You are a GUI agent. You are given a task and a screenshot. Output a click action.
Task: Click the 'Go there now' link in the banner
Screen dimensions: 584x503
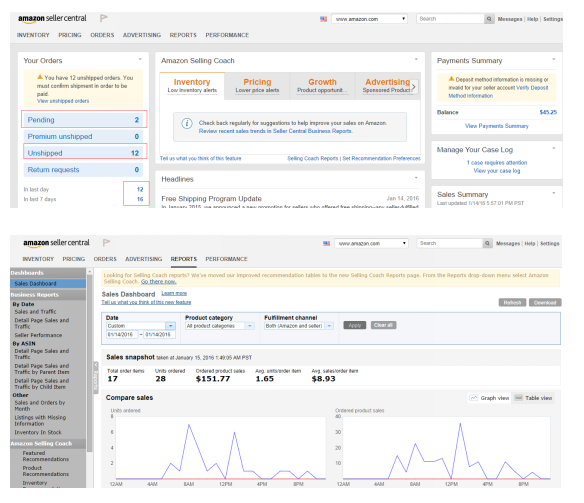tap(158, 281)
